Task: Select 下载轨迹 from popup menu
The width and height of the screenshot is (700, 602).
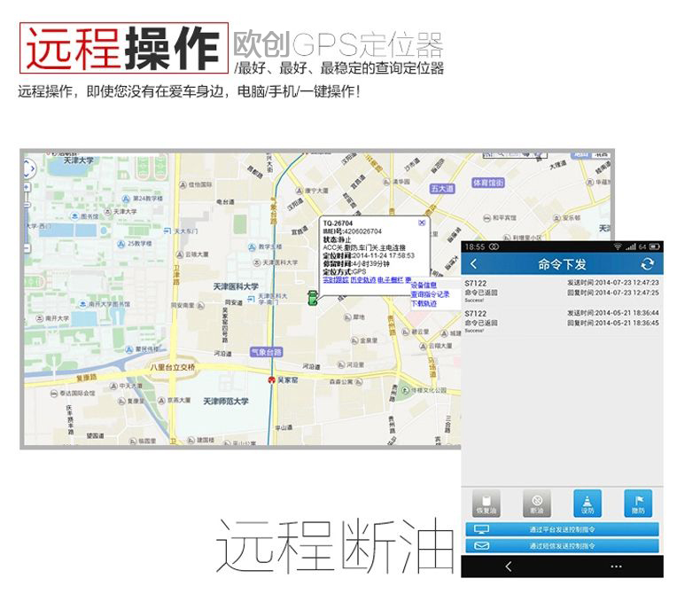Action: coord(424,303)
